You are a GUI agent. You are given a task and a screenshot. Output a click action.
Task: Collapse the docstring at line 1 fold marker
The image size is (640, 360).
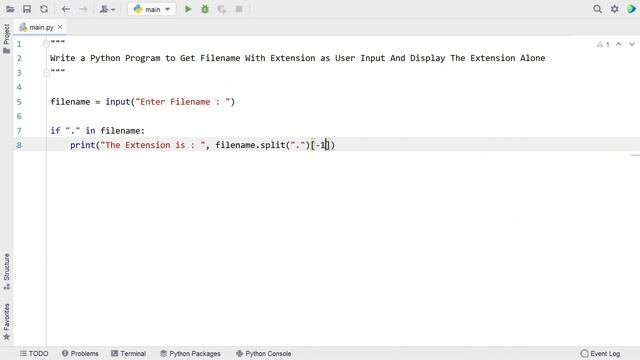tap(46, 43)
